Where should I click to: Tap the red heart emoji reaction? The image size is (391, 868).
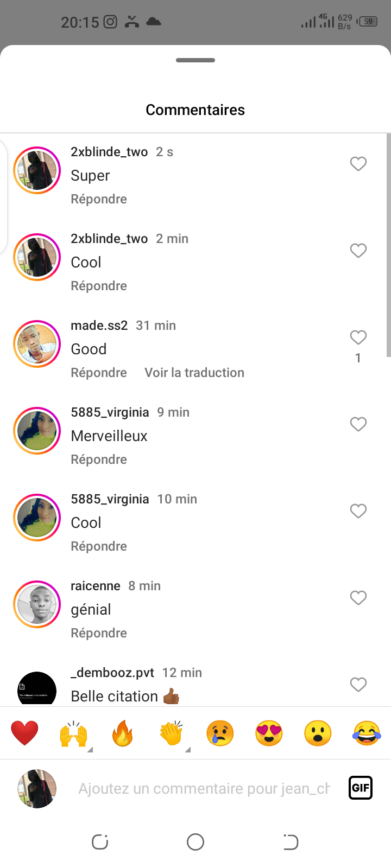pyautogui.click(x=24, y=733)
